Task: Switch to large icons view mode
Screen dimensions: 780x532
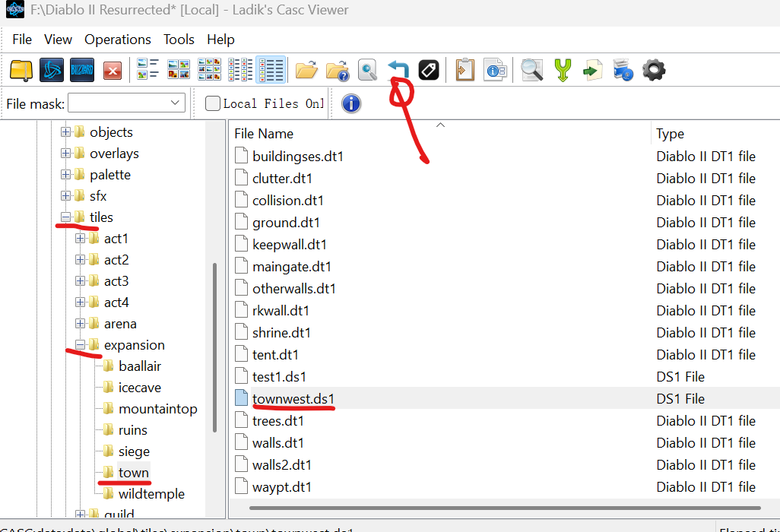Action: (x=179, y=70)
